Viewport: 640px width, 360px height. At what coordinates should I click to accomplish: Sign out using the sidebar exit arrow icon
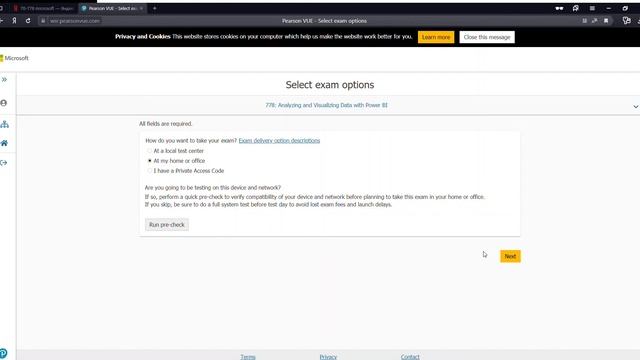click(x=4, y=163)
